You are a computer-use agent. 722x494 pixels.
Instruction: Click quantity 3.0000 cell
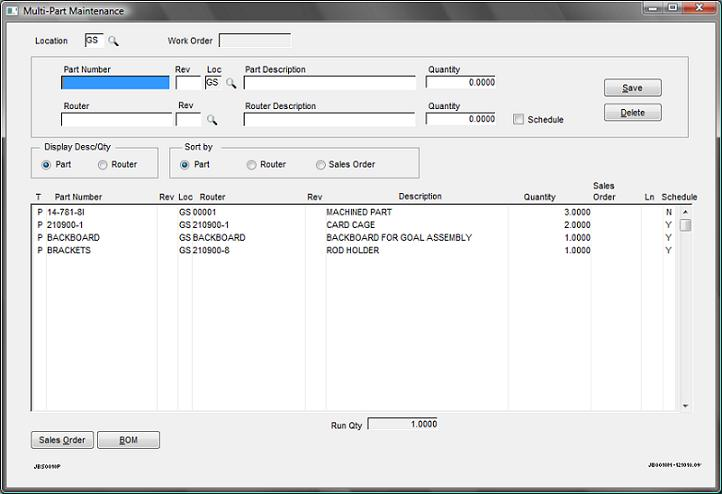pos(577,212)
